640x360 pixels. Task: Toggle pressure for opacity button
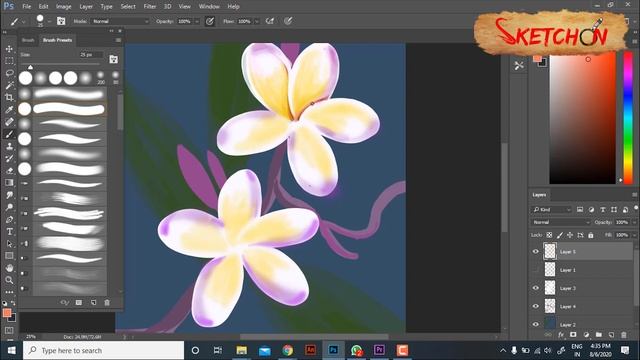point(209,21)
